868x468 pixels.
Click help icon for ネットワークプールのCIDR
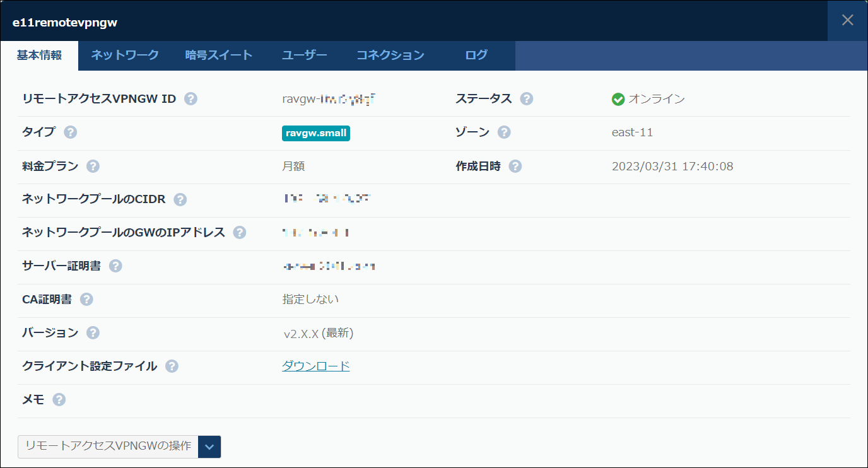[180, 199]
